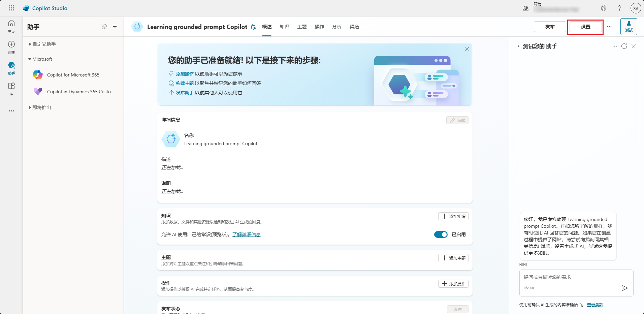Expand the 即将推出 tree group
644x314 pixels.
point(30,107)
